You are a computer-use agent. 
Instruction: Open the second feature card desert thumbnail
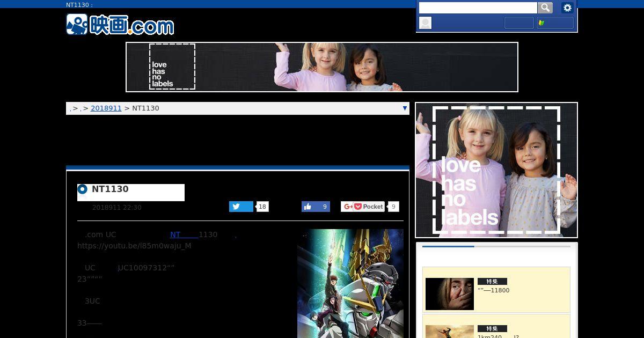[x=450, y=332]
